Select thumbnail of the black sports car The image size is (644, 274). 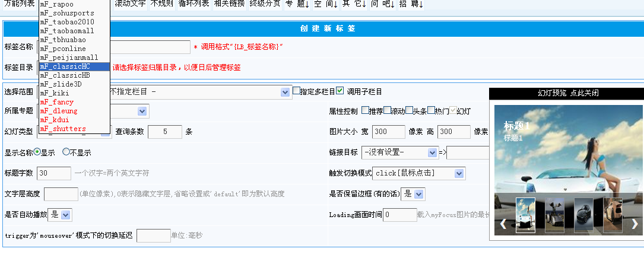click(583, 215)
